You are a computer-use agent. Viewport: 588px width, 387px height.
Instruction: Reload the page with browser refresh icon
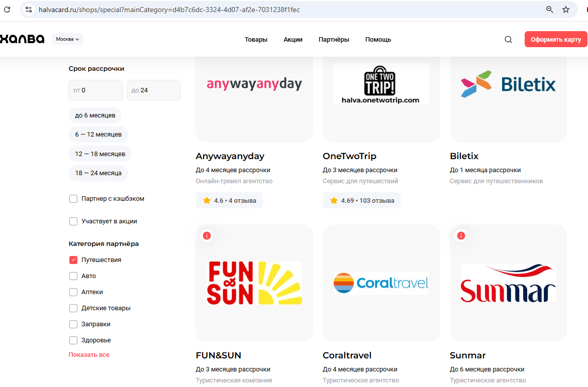pos(7,10)
